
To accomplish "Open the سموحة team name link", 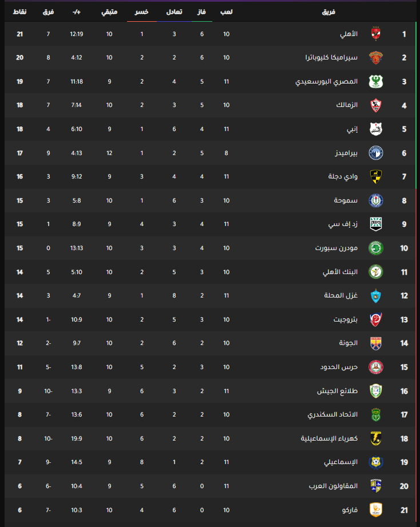I will pos(346,201).
